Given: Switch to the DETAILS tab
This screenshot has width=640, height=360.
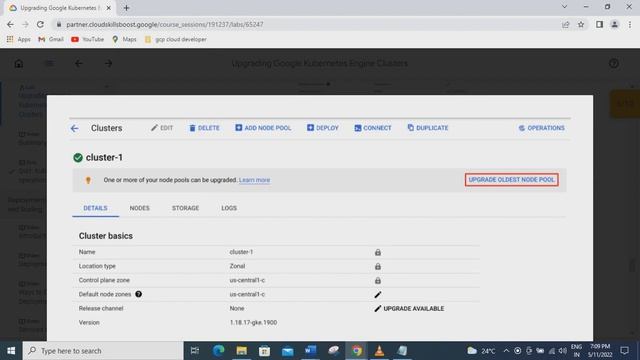Looking at the screenshot, I should click(96, 208).
